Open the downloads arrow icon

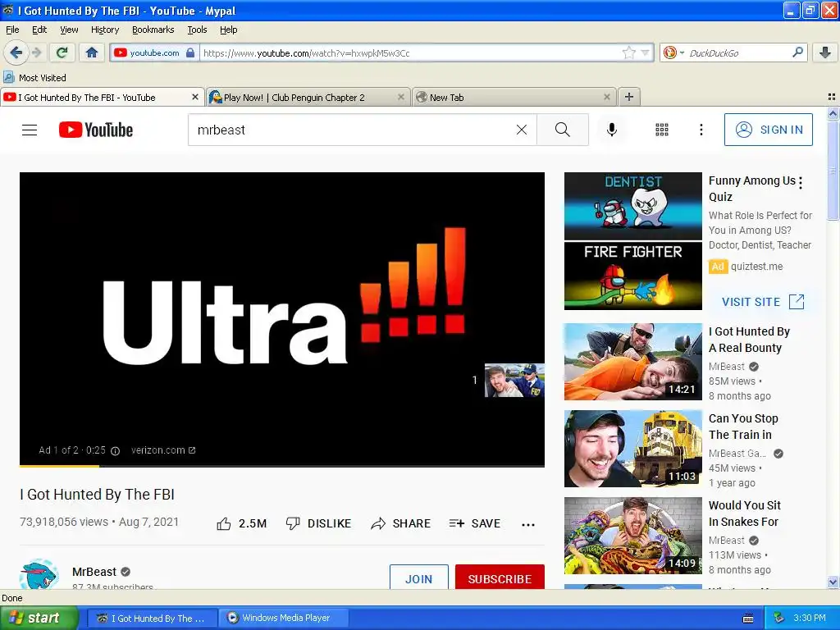pos(825,52)
